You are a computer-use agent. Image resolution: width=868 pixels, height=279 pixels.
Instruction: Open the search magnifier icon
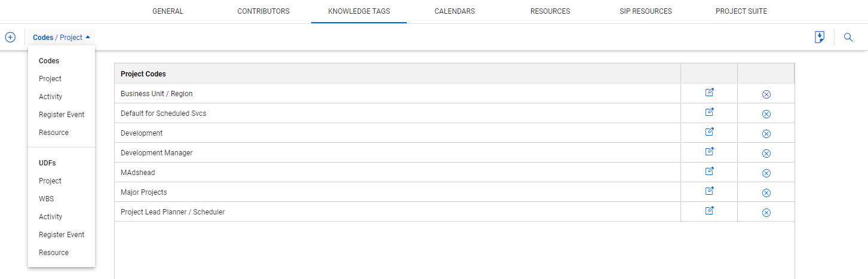coord(848,37)
